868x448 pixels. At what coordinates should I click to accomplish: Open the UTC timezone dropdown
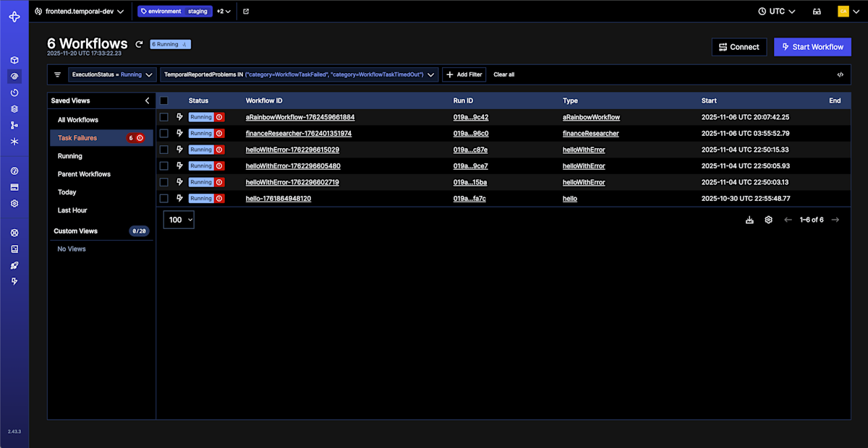pyautogui.click(x=777, y=12)
